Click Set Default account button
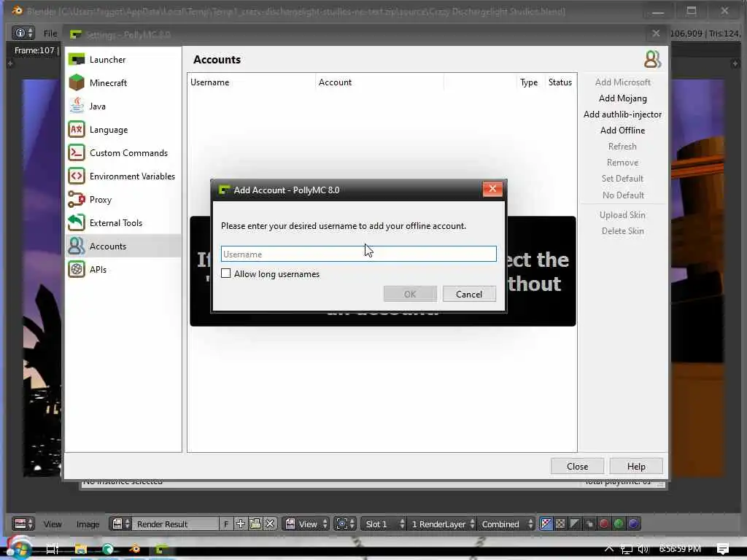Image resolution: width=747 pixels, height=560 pixels. tap(623, 179)
